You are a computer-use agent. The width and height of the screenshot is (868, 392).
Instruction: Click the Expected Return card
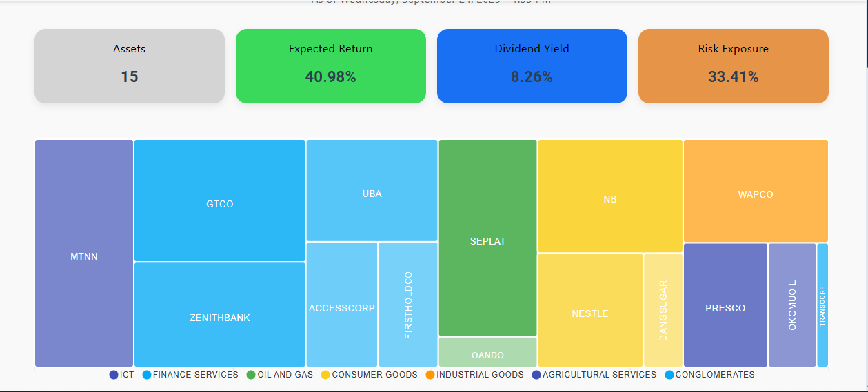click(x=330, y=66)
